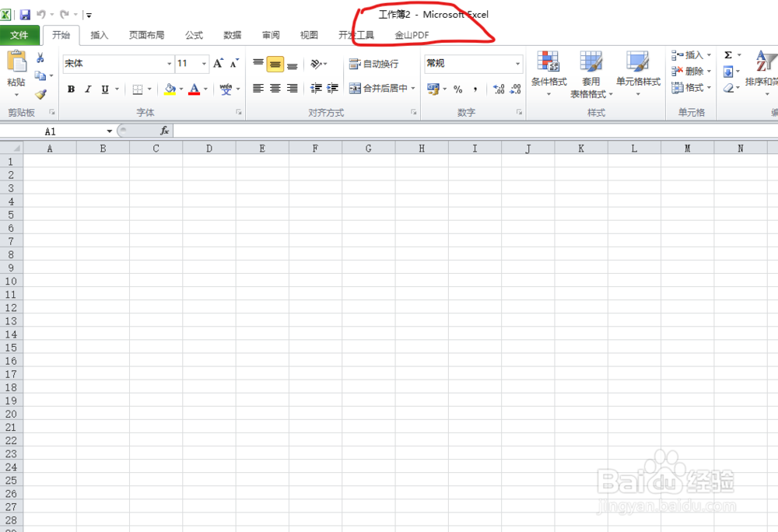Set bottom vertical alignment
778x532 pixels.
tap(293, 65)
